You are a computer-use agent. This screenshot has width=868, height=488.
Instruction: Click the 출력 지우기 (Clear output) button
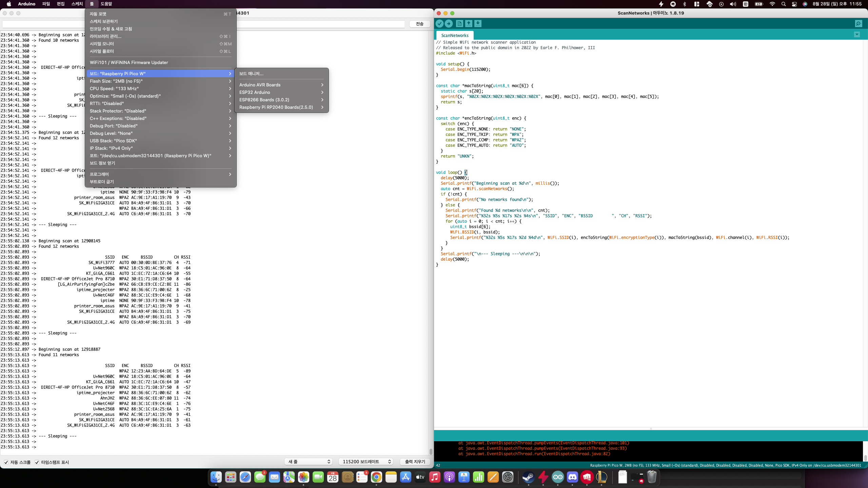pos(415,462)
